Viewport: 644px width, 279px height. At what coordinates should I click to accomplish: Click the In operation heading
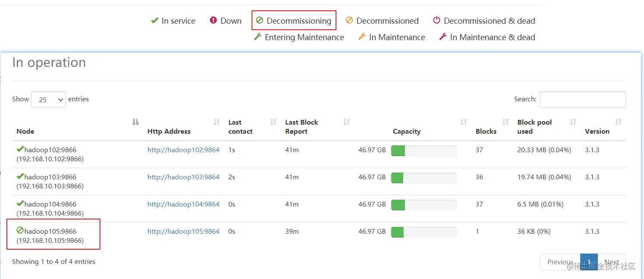tap(49, 63)
